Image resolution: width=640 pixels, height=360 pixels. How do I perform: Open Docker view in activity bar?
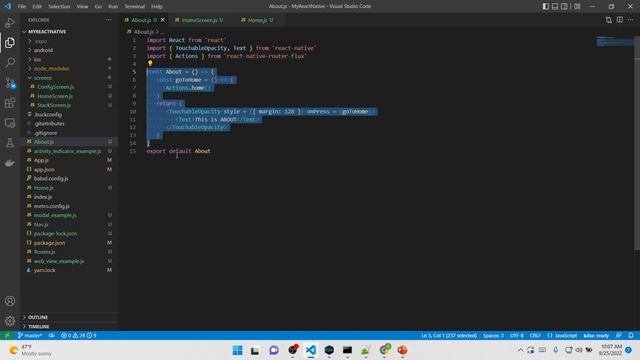click(x=10, y=163)
